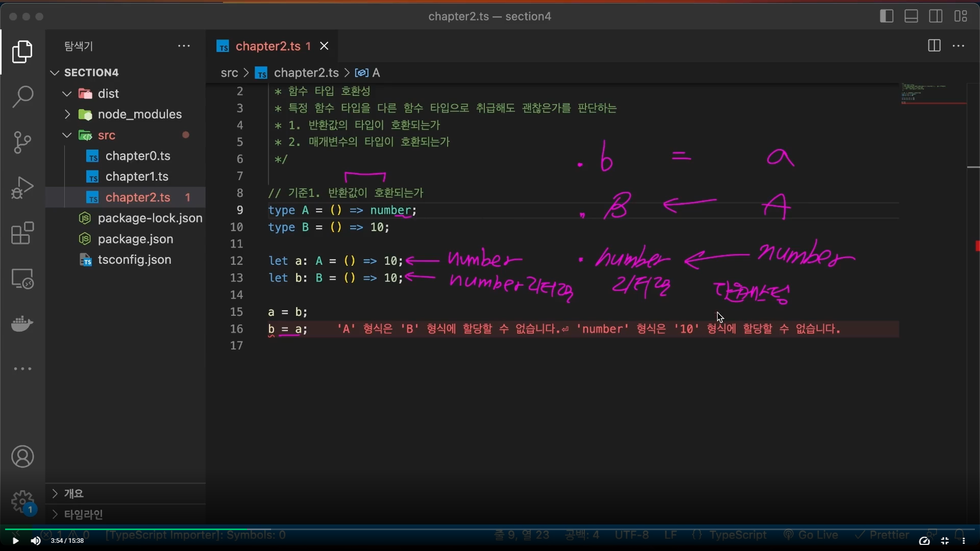Open chapter0.ts in the explorer
This screenshot has width=980, height=551.
138,156
